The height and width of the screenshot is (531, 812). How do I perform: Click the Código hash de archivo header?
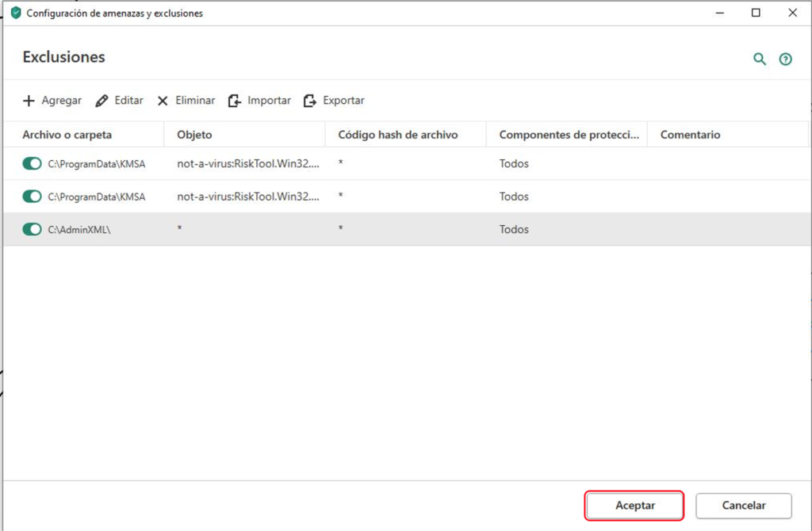397,135
